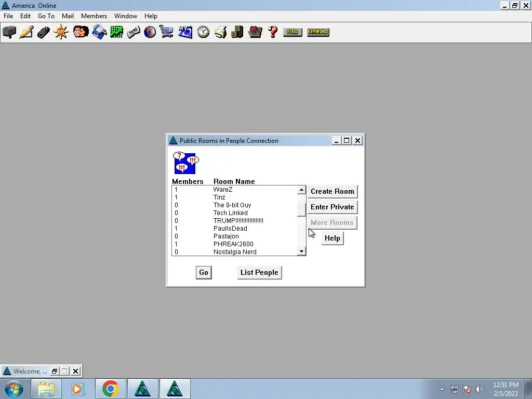This screenshot has width=532, height=399.
Task: Open Google Chrome from taskbar
Action: coord(110,389)
